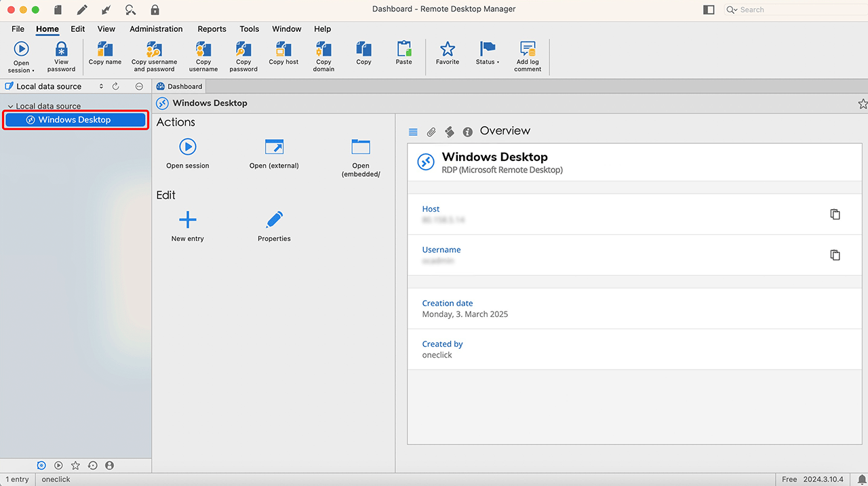Screen dimensions: 868x486
Task: Click the Open (embedded) action
Action: coord(361,147)
